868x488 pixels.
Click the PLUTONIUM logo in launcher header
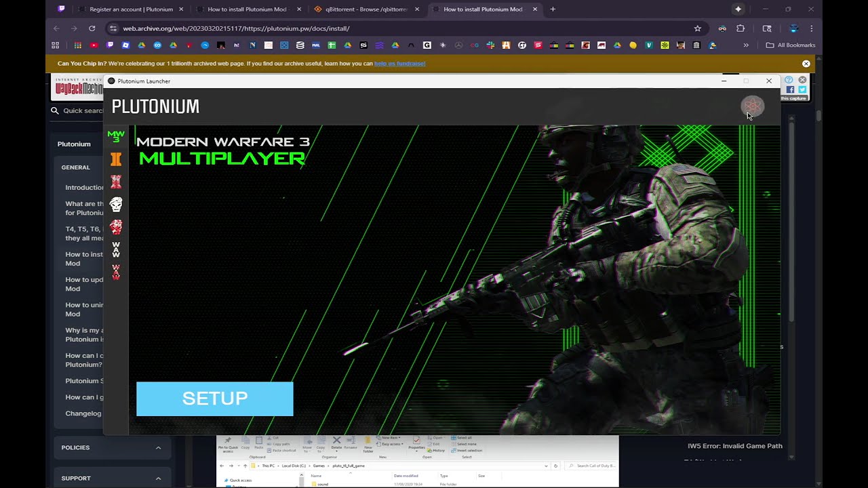click(155, 106)
